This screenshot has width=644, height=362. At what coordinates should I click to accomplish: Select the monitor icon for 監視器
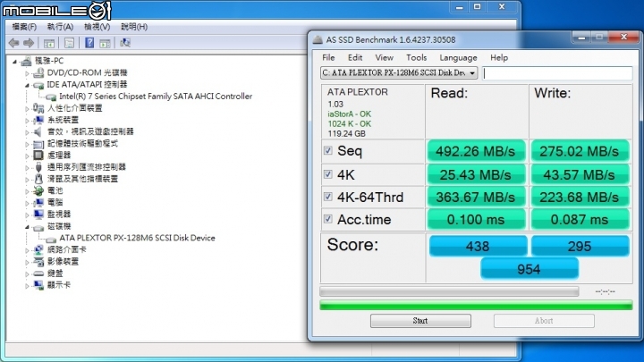pyautogui.click(x=38, y=215)
